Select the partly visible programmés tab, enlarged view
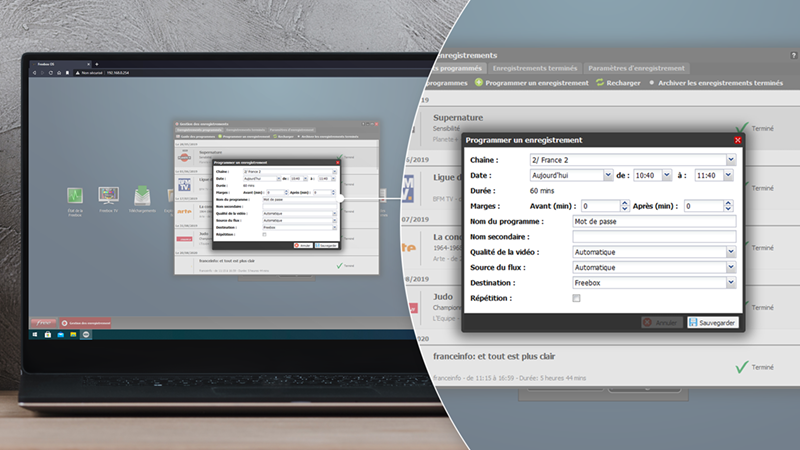The height and width of the screenshot is (450, 800). pos(459,68)
